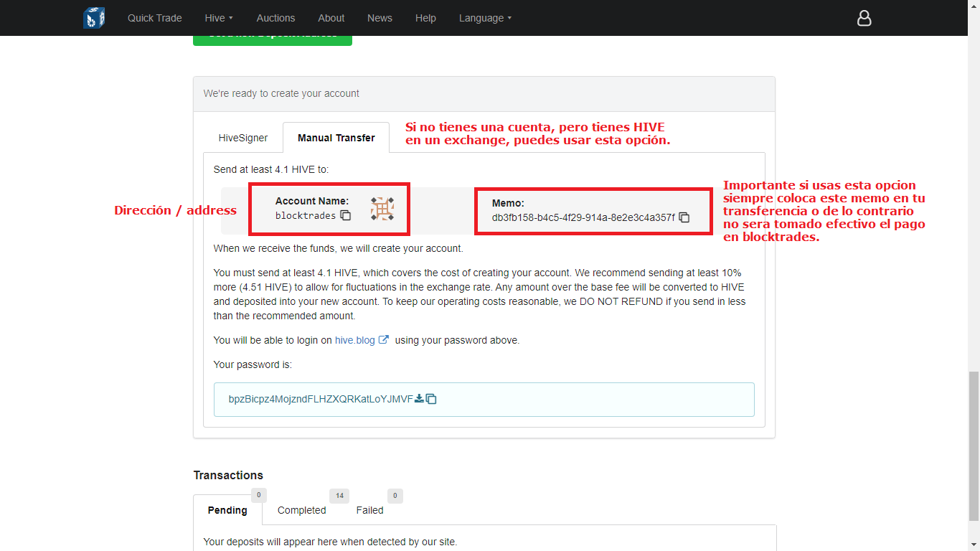Open the Quick Trade page
The height and width of the screenshot is (551, 980).
pyautogui.click(x=155, y=18)
